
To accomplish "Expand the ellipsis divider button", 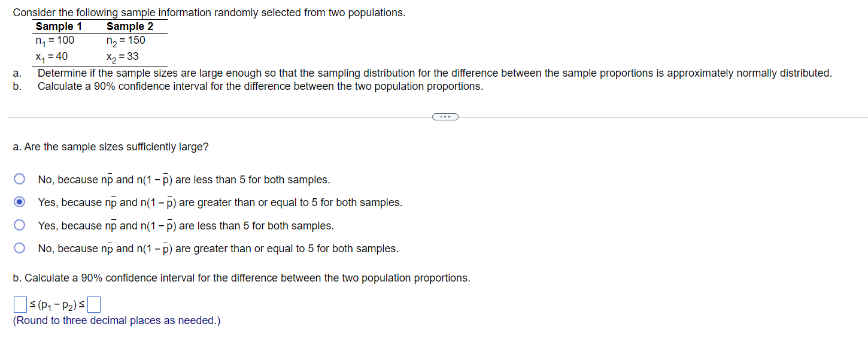I will 445,117.
